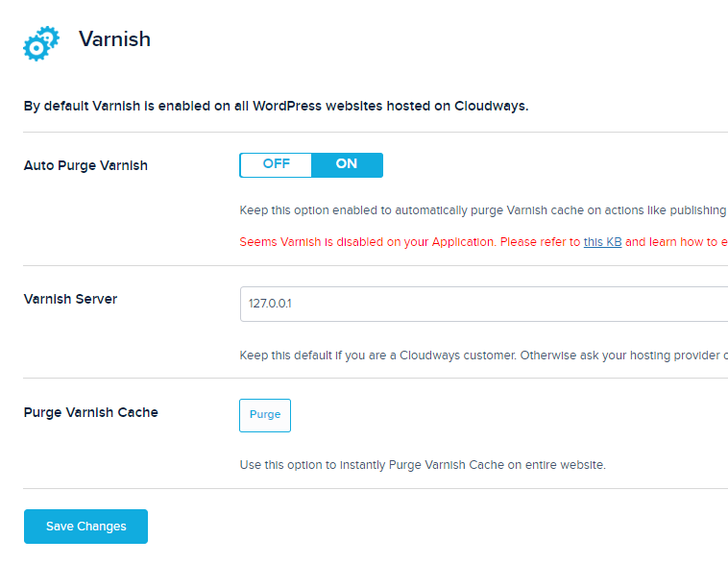Click the 127.0.0.1 value in server field
Image resolution: width=728 pixels, height=564 pixels.
[270, 304]
